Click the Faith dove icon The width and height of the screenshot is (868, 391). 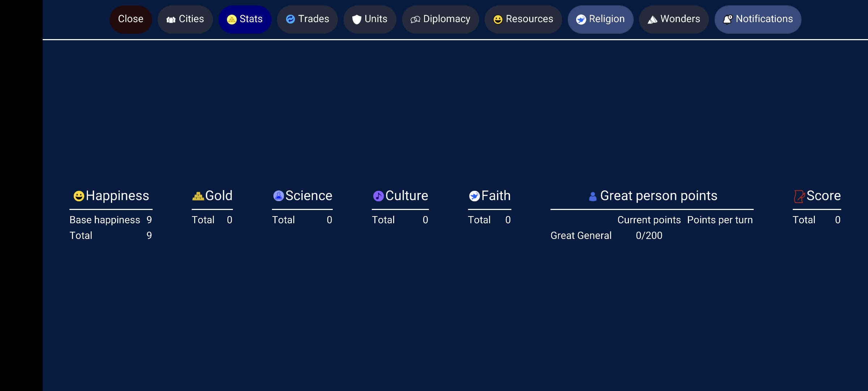coord(474,196)
